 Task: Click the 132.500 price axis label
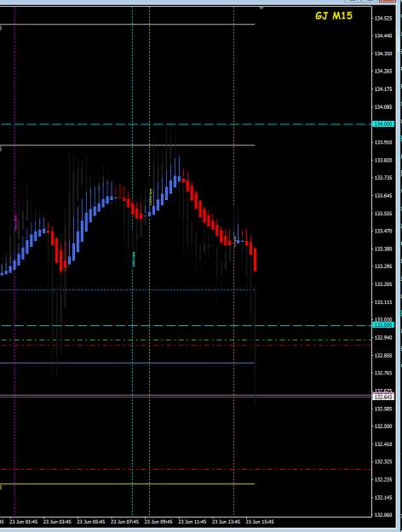pyautogui.click(x=383, y=426)
